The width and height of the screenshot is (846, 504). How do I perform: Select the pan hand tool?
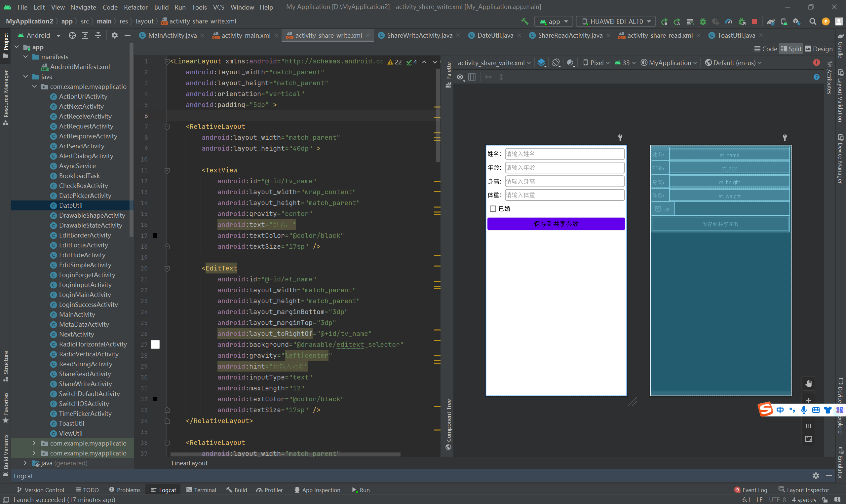[808, 383]
